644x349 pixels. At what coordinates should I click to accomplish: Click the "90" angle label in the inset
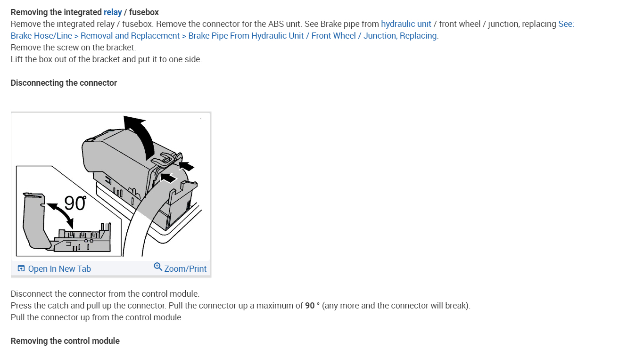click(x=74, y=203)
